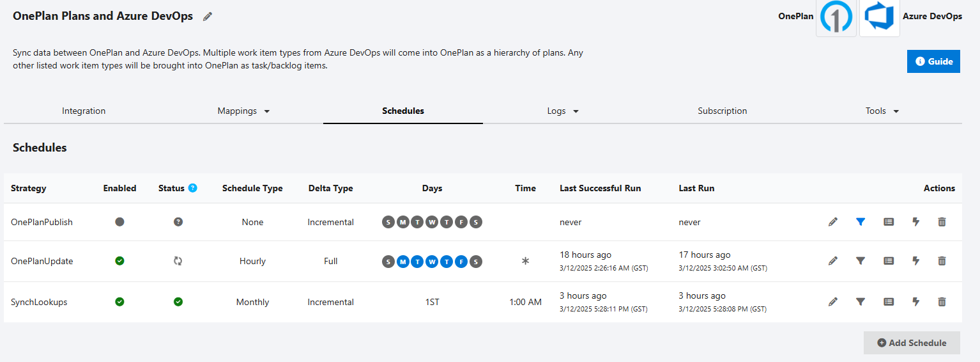
Task: Open the Subscription tab
Action: pyautogui.click(x=723, y=111)
